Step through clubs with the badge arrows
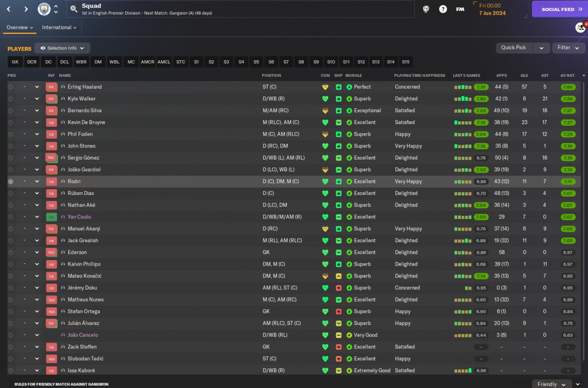The height and width of the screenshot is (388, 588). click(x=56, y=9)
